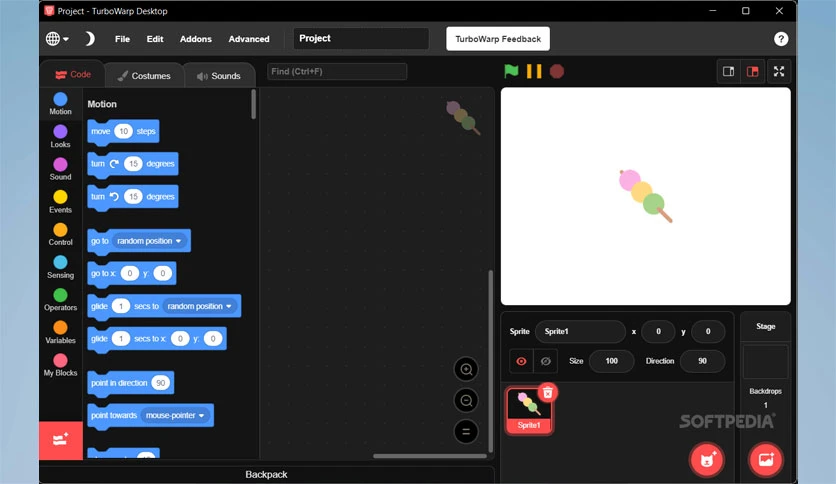The width and height of the screenshot is (836, 484).
Task: Select the Operators block category
Action: (60, 300)
